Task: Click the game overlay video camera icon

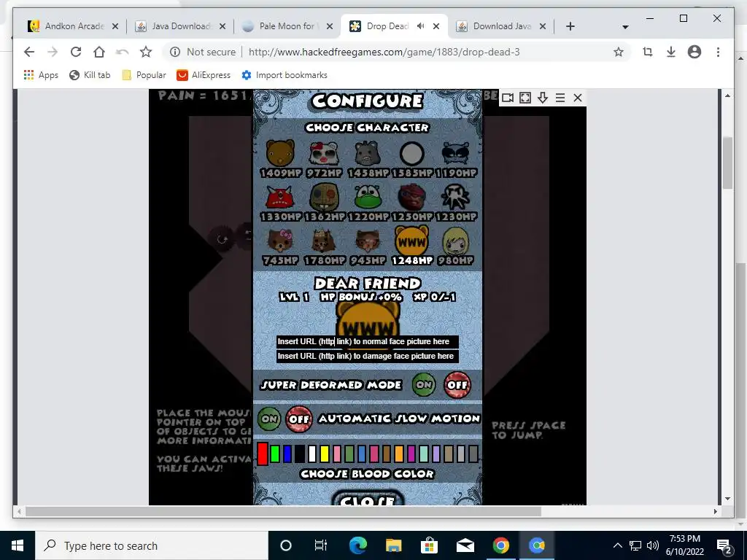Action: [x=508, y=98]
